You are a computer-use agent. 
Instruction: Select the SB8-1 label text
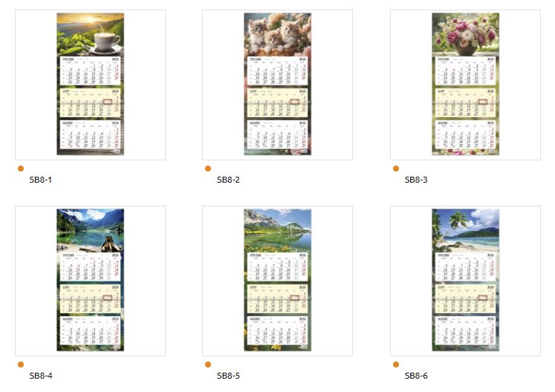point(40,180)
